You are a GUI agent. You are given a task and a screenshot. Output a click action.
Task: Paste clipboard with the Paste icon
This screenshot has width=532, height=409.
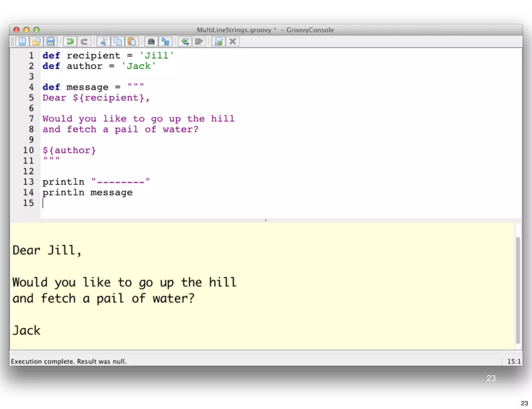132,42
